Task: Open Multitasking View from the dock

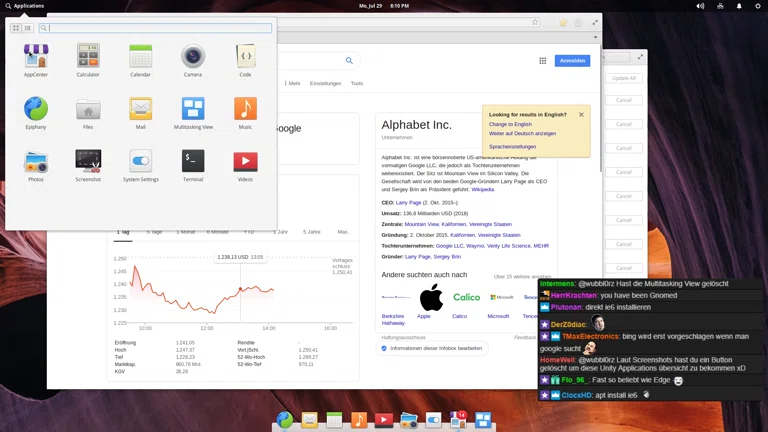Action: click(x=483, y=420)
